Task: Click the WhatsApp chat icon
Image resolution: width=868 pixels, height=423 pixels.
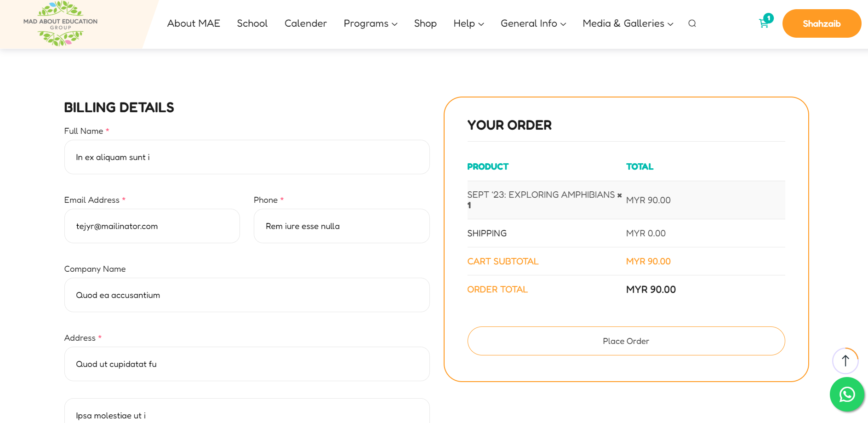Action: [x=847, y=394]
